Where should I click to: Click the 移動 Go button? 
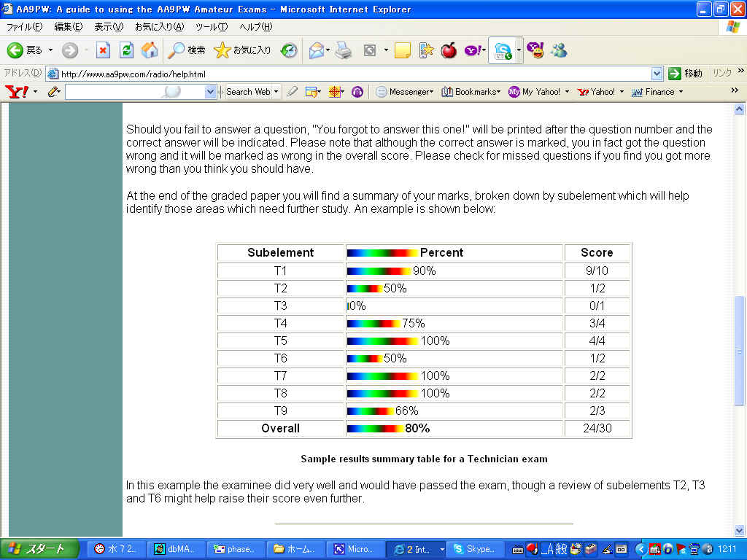[x=686, y=74]
